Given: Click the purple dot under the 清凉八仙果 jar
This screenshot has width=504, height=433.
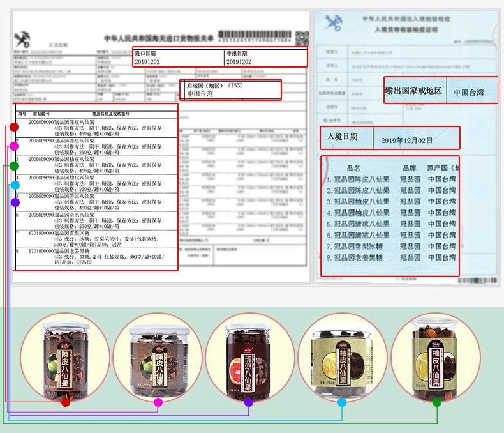Looking at the screenshot, I should click(248, 402).
